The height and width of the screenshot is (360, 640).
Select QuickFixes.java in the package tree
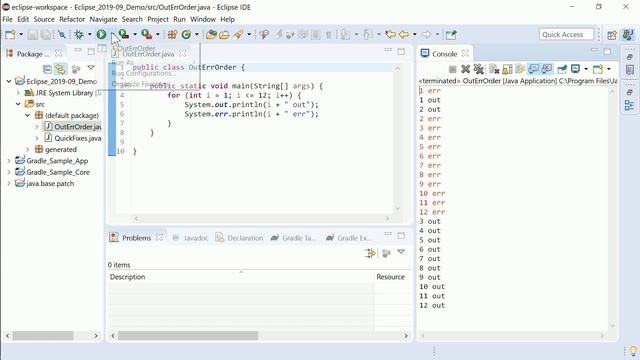pos(73,138)
